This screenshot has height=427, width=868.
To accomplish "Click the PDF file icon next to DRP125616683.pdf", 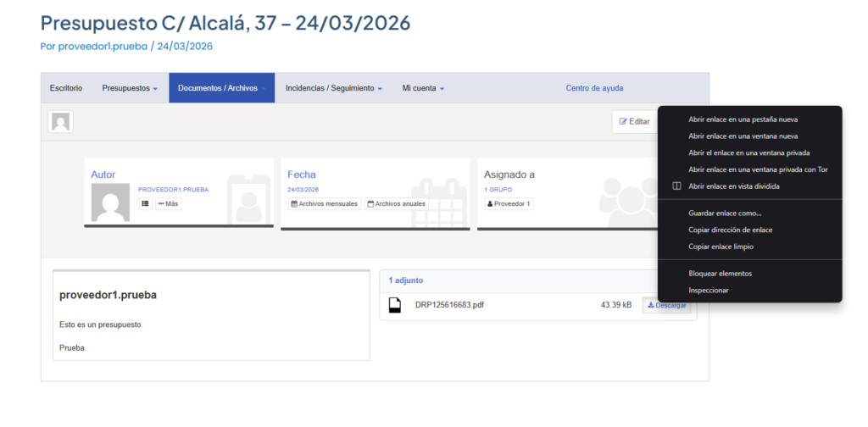I will [395, 305].
